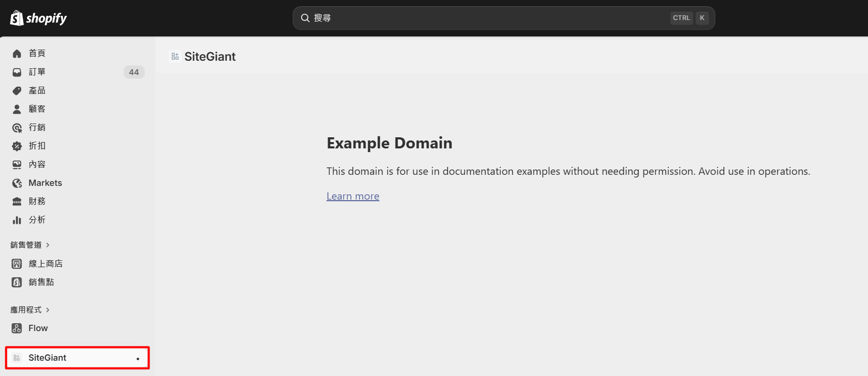This screenshot has width=868, height=376.
Task: Click the SiteGiant sidebar app entry
Action: 48,358
